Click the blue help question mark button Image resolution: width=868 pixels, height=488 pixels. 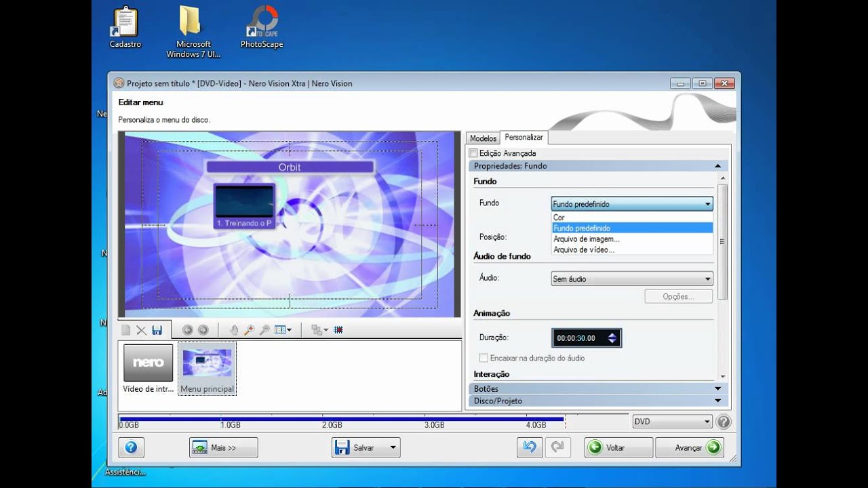[132, 447]
